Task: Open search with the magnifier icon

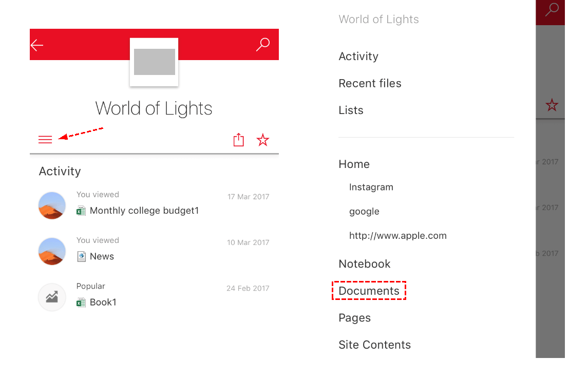Action: tap(262, 45)
